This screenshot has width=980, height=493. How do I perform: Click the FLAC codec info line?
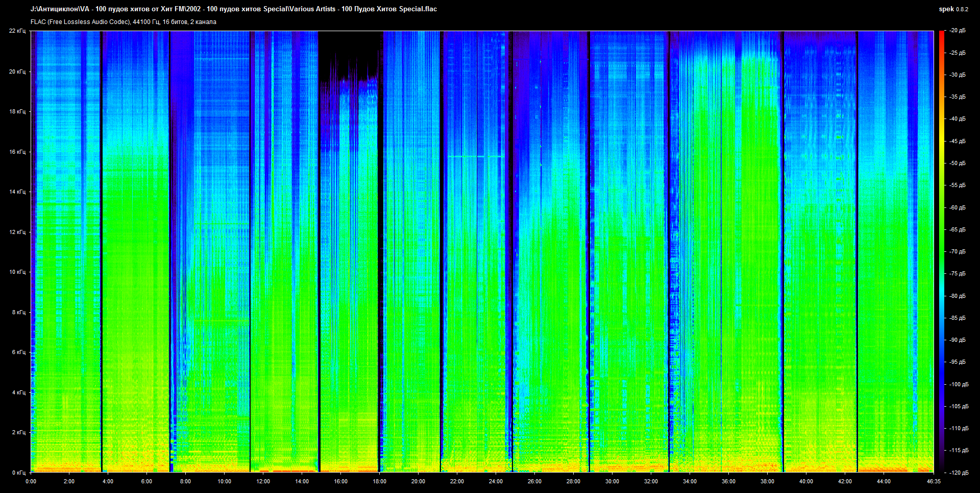(123, 22)
